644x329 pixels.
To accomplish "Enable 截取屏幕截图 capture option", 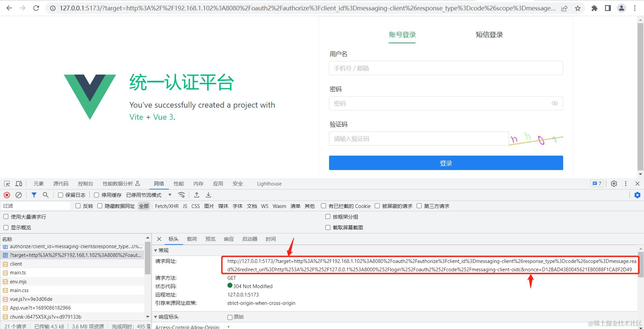I will pos(328,227).
